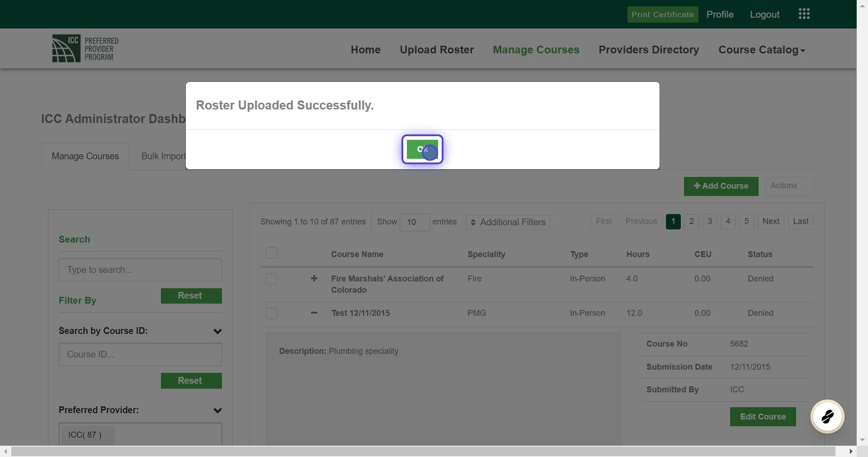Check the Test 12/11/2015 row checkbox
The height and width of the screenshot is (457, 868).
pyautogui.click(x=271, y=313)
